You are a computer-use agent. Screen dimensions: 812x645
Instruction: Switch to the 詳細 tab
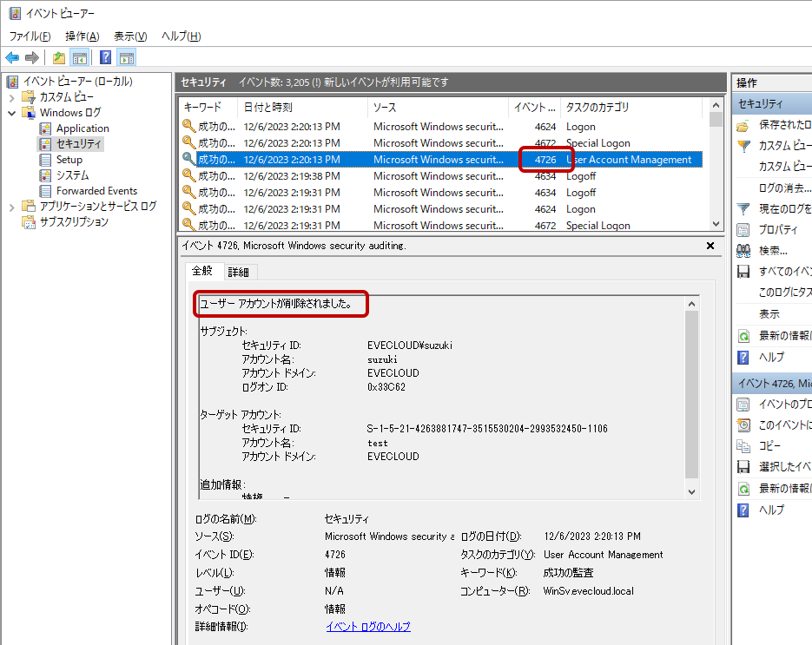pyautogui.click(x=238, y=273)
